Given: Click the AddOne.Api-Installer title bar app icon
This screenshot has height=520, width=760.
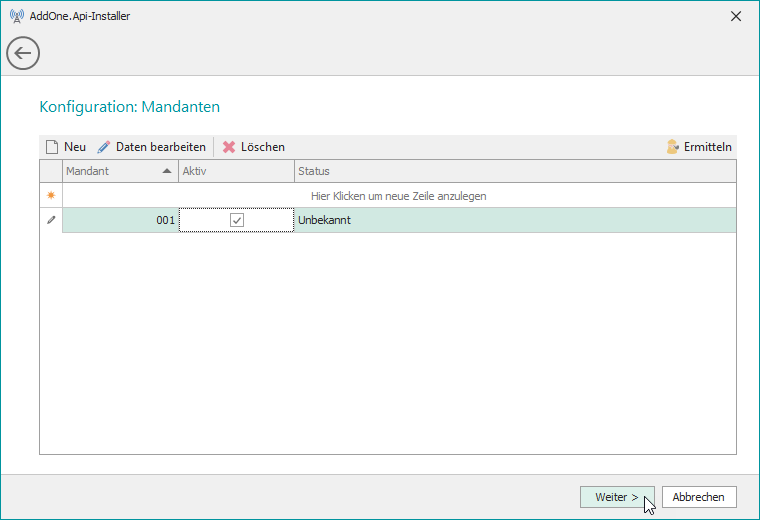Looking at the screenshot, I should (16, 16).
